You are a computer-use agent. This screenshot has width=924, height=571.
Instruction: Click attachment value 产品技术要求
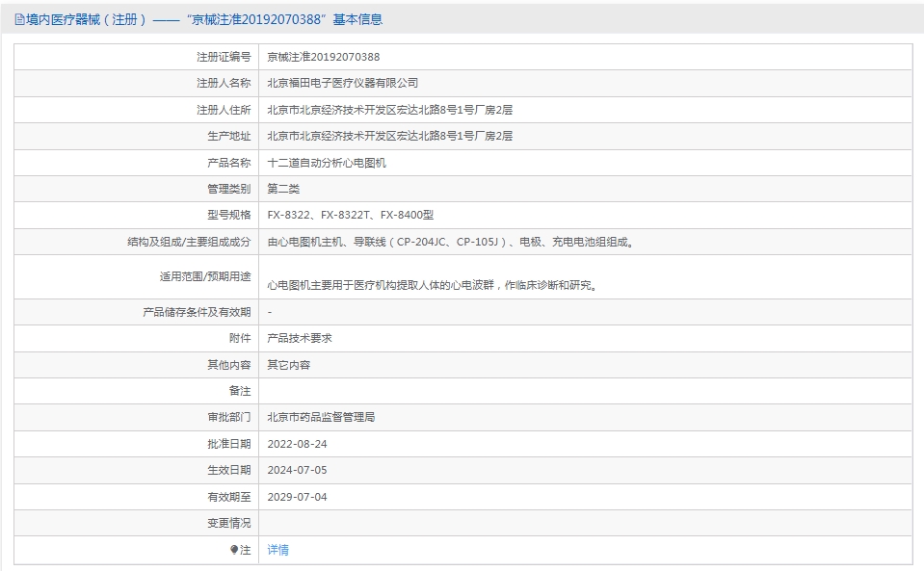300,339
